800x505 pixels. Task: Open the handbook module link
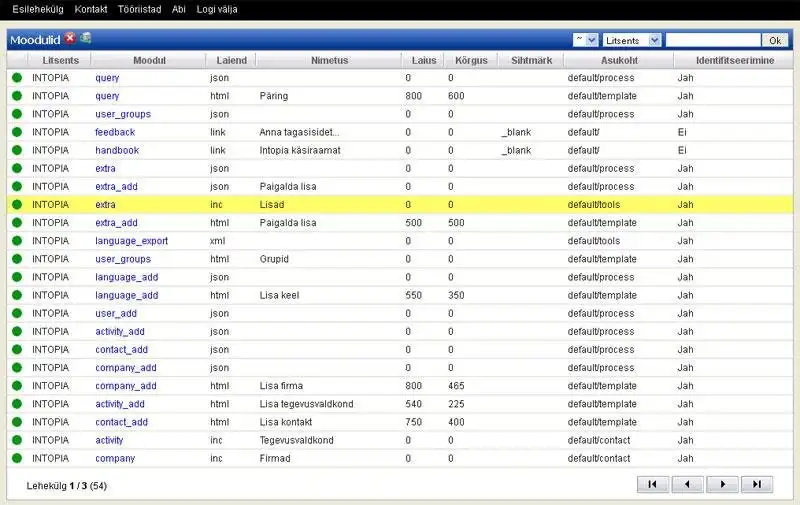click(x=117, y=150)
